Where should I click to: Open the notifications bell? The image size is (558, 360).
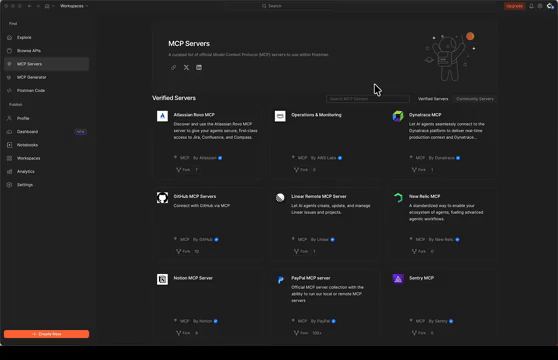click(x=531, y=6)
